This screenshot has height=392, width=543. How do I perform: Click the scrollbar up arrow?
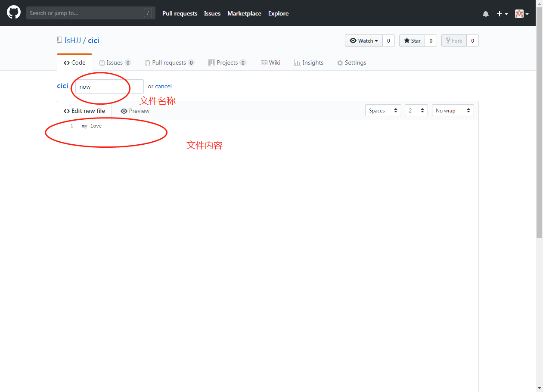click(539, 3)
